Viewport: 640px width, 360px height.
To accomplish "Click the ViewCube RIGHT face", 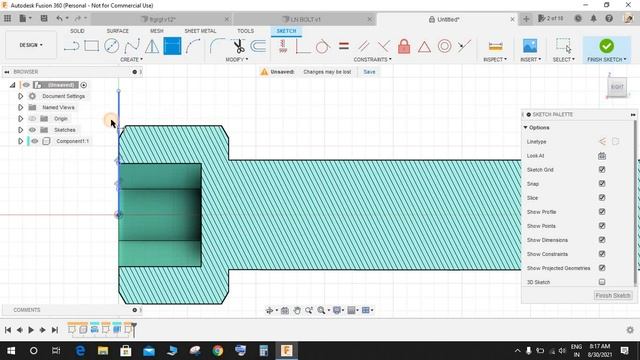I will pyautogui.click(x=617, y=87).
